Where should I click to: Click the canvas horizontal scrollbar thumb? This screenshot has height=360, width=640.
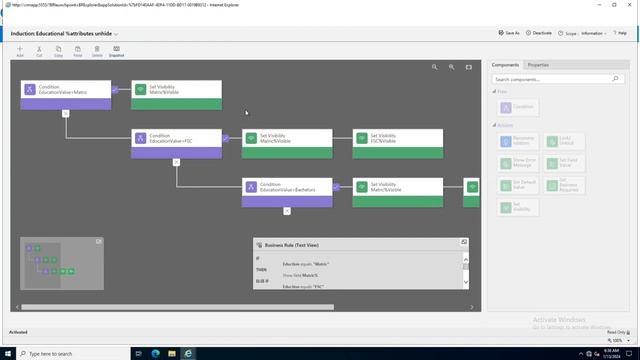click(178, 307)
